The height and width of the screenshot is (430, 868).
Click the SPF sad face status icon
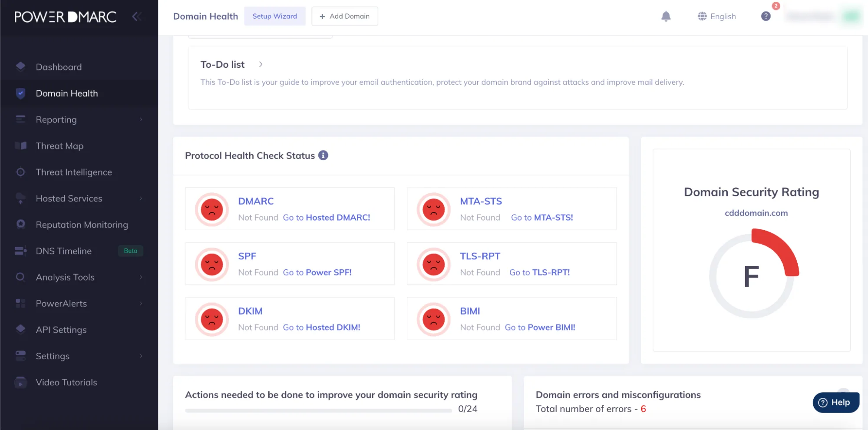click(x=212, y=264)
